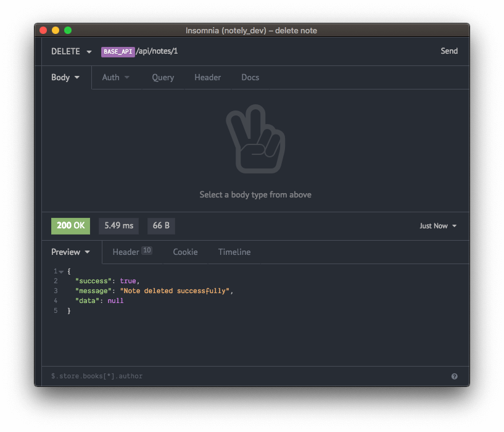
Task: Show the Timeline tab
Action: click(234, 252)
